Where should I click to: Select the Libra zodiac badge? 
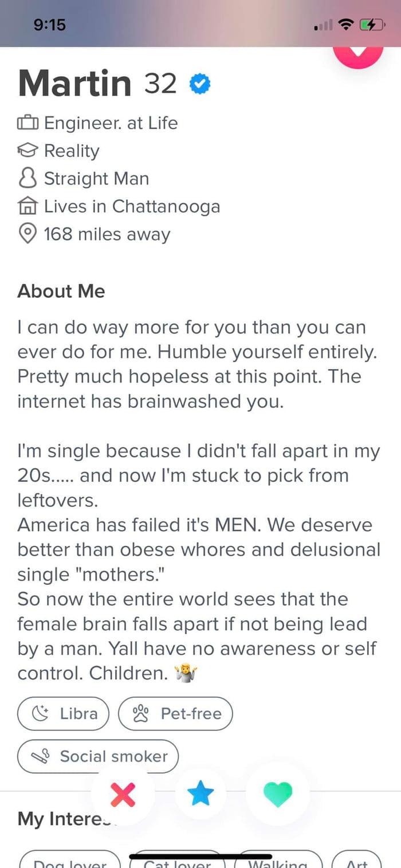pos(63,713)
